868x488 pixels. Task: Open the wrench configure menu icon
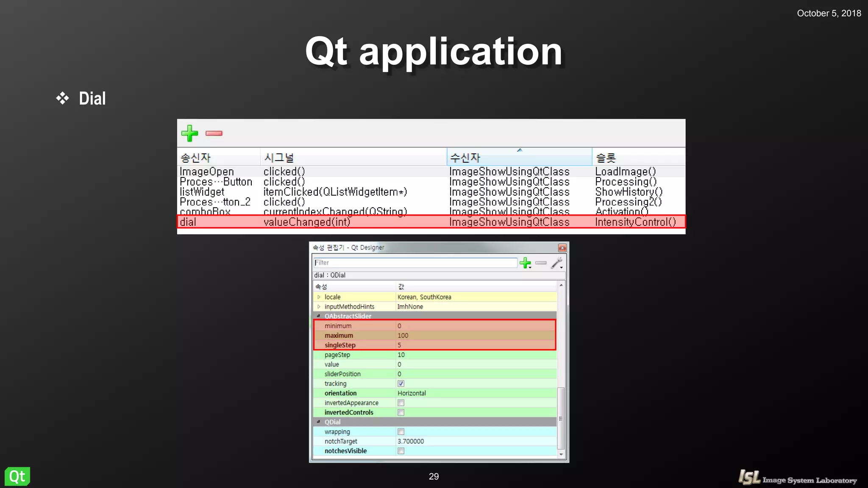[x=557, y=263]
